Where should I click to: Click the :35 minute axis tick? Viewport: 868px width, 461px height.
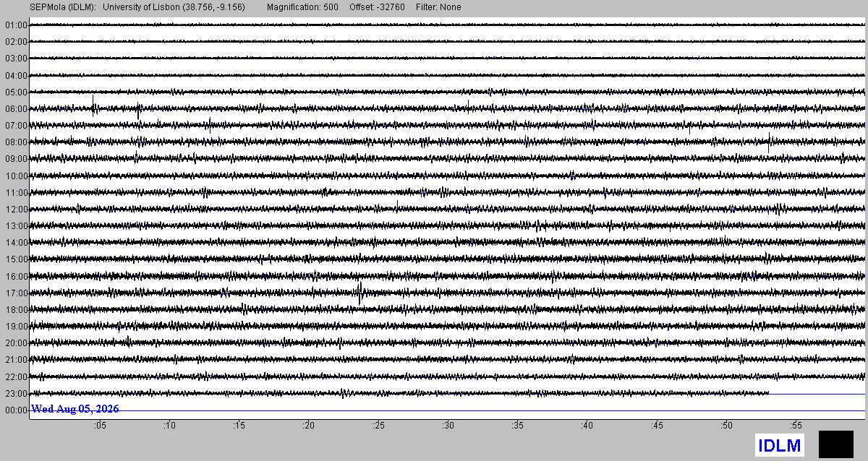click(x=518, y=426)
